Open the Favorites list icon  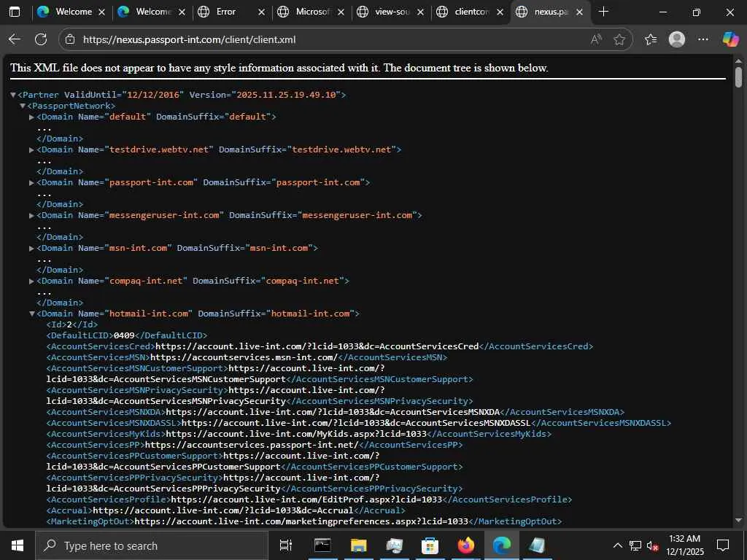(x=651, y=39)
